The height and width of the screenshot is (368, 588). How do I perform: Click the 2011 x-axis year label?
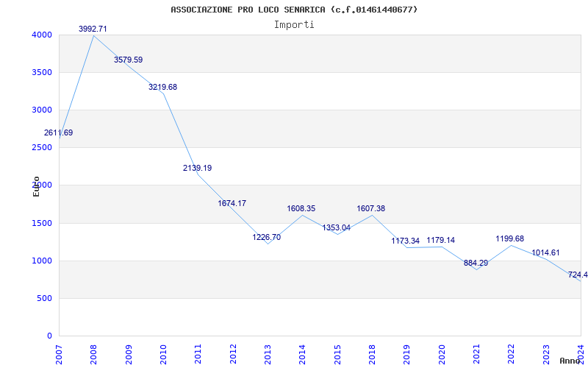pyautogui.click(x=198, y=354)
